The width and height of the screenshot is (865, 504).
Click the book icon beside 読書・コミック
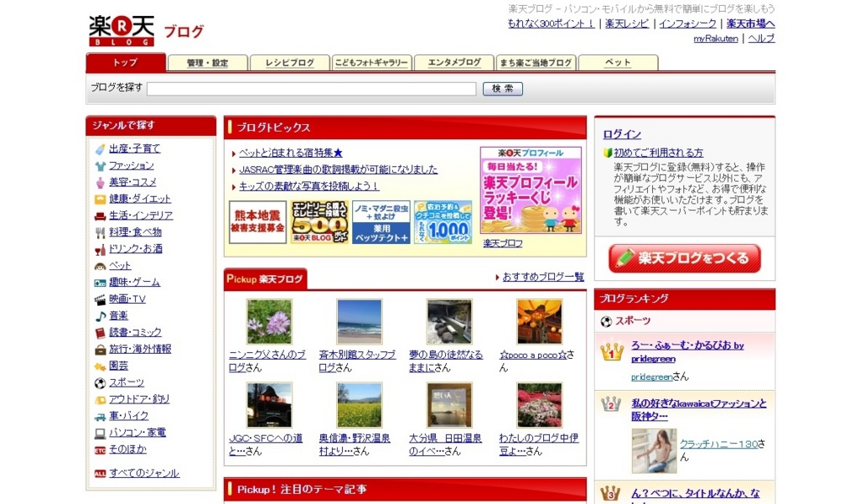pos(100,333)
